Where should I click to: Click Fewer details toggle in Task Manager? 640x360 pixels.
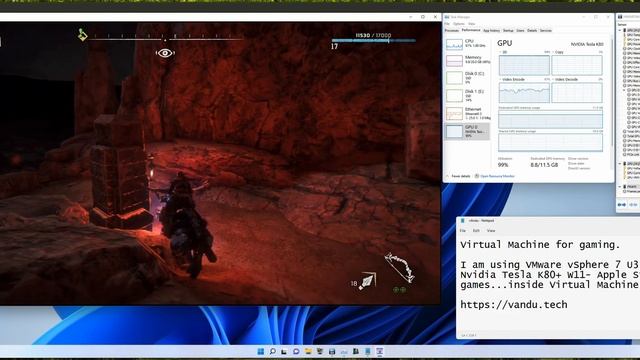(458, 176)
